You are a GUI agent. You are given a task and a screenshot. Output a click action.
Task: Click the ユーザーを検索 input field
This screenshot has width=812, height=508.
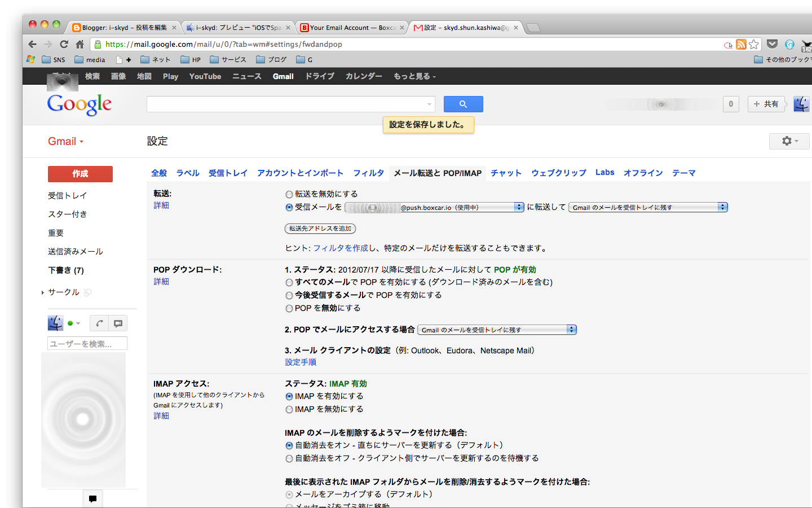pyautogui.click(x=87, y=343)
